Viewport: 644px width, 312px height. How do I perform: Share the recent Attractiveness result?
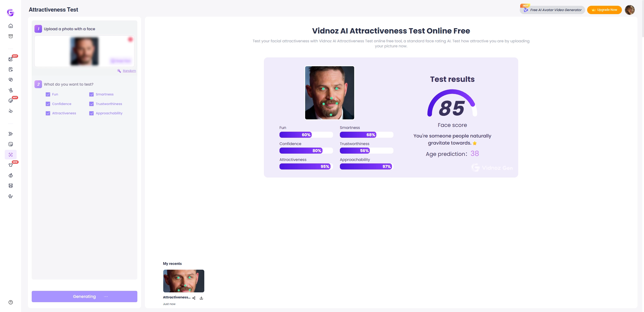pos(194,298)
